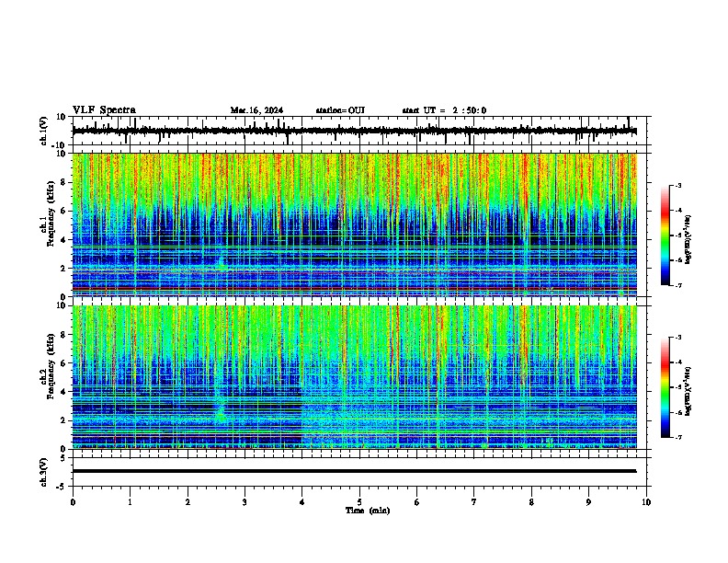
Task: Click the ch.1 spectrogram panel
Action: (x=354, y=224)
